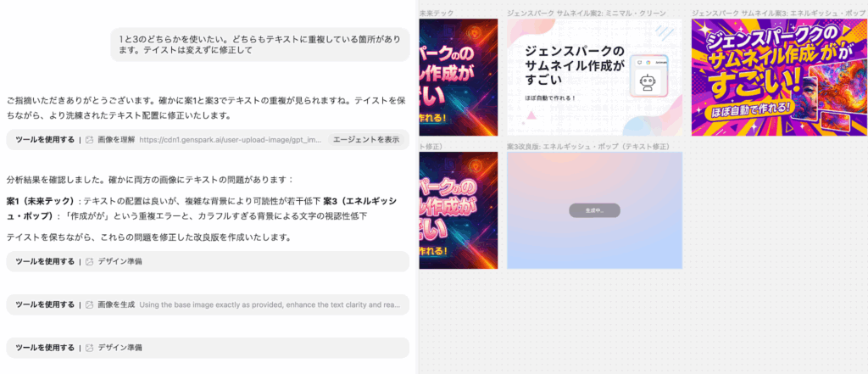The height and width of the screenshot is (374, 868).
Task: Click the 案3改良版 gradient placeholder canvas
Action: click(594, 246)
